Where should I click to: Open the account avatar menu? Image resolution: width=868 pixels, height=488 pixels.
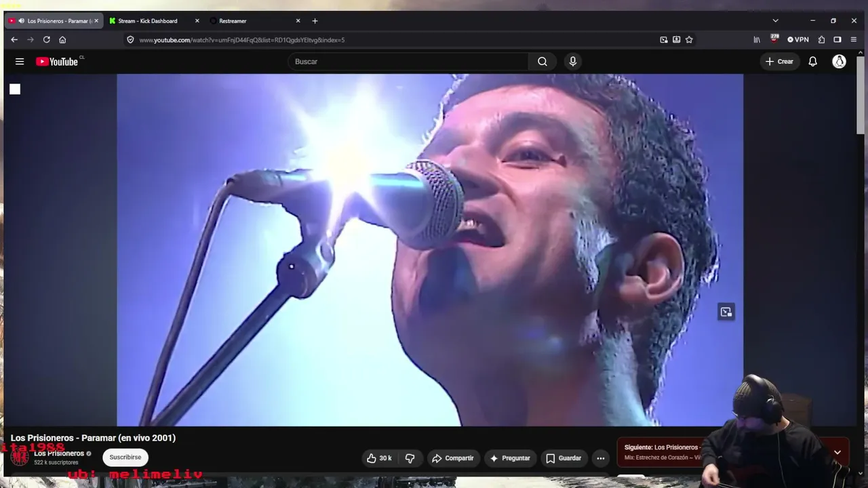pyautogui.click(x=839, y=62)
